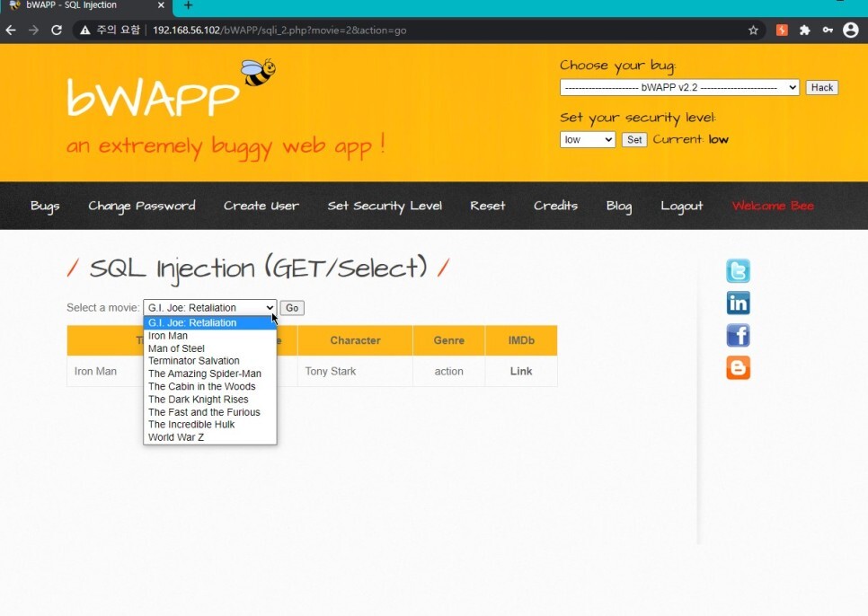The image size is (868, 616).
Task: Open the Credits menu item
Action: point(556,206)
